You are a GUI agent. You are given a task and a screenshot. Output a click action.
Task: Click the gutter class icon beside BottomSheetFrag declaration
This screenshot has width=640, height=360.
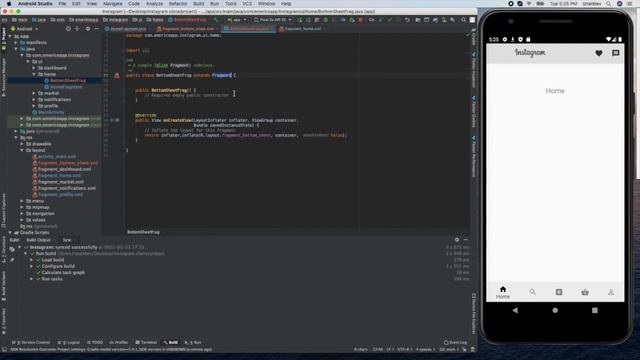117,76
